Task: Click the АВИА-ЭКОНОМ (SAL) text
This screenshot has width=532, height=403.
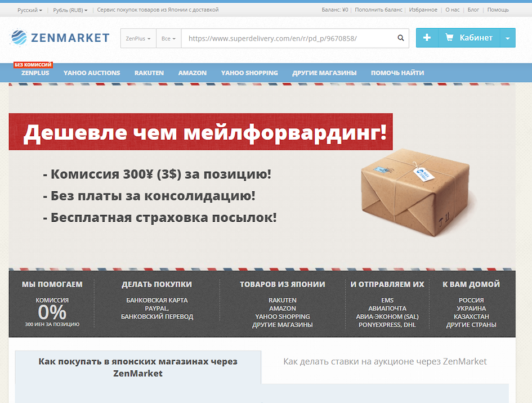Action: (387, 316)
